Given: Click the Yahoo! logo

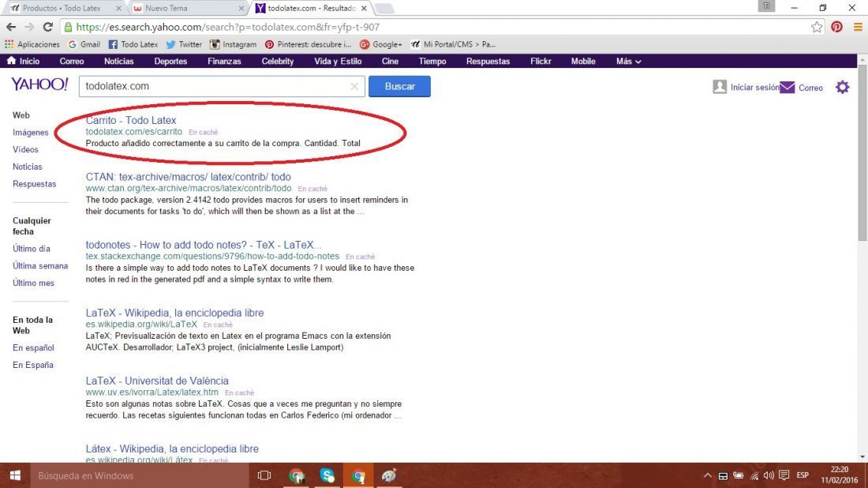Looking at the screenshot, I should coord(40,84).
